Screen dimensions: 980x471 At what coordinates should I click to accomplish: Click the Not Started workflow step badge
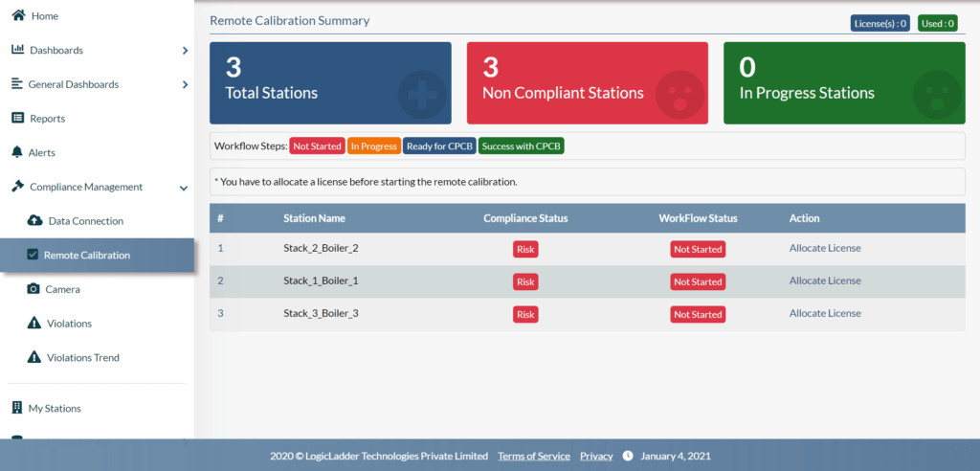tap(317, 146)
